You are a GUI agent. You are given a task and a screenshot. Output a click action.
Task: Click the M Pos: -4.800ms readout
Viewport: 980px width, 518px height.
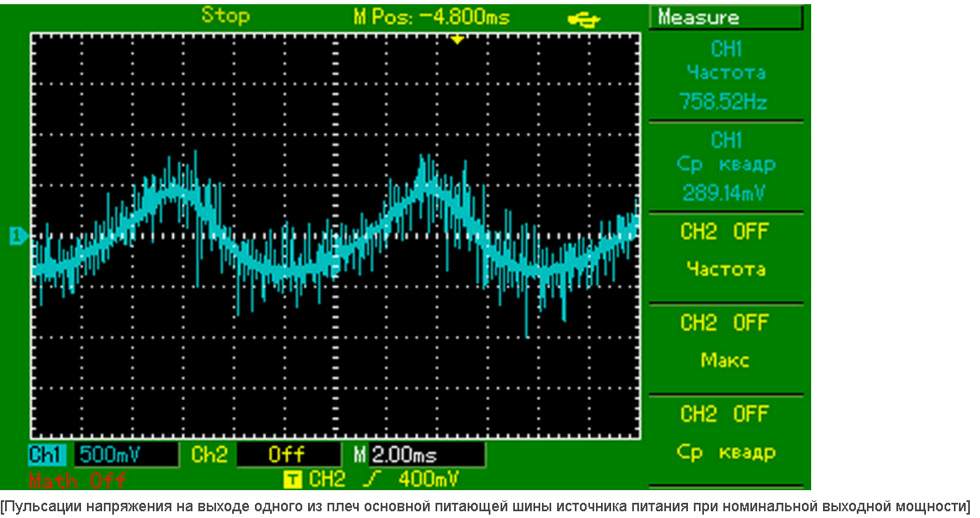[x=432, y=17]
